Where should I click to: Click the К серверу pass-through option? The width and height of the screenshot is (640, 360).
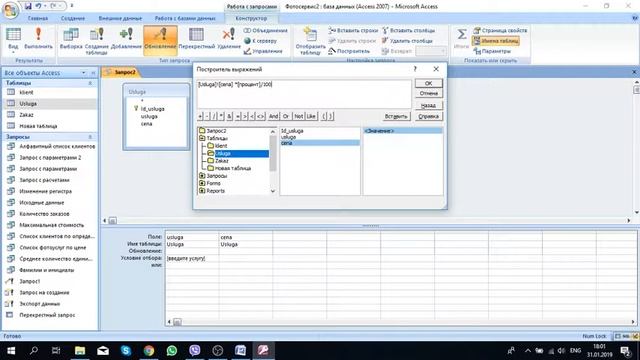tap(260, 41)
